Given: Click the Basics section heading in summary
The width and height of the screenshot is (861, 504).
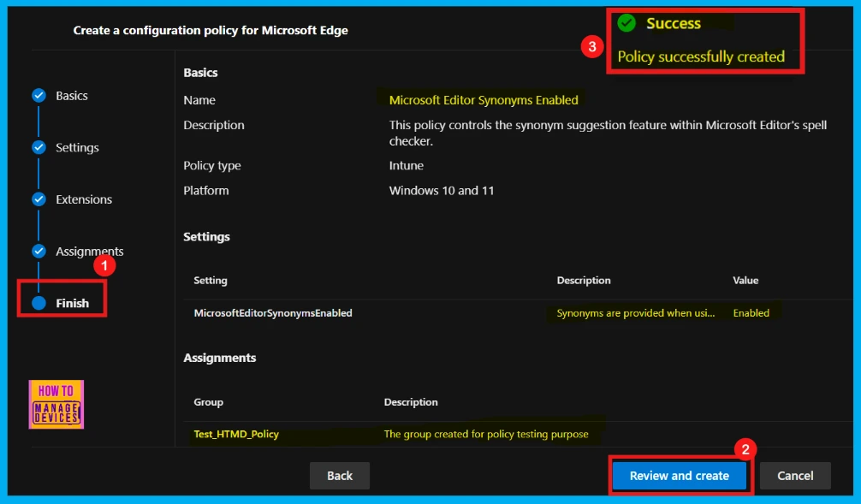Looking at the screenshot, I should [x=200, y=73].
